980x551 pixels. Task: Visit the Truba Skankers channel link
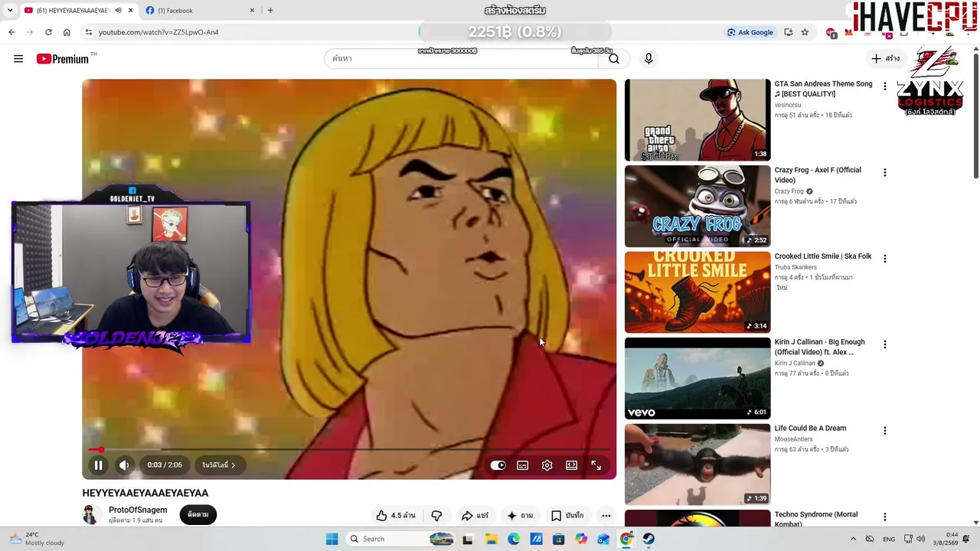(x=795, y=268)
